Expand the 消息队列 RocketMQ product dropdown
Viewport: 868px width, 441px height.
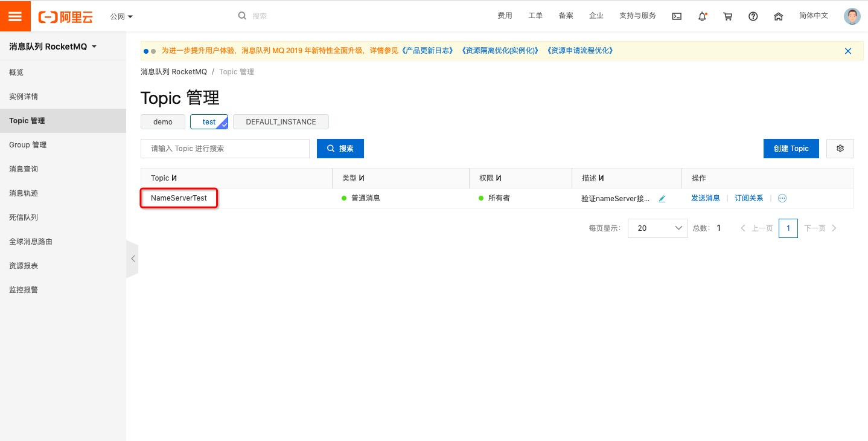coord(53,47)
